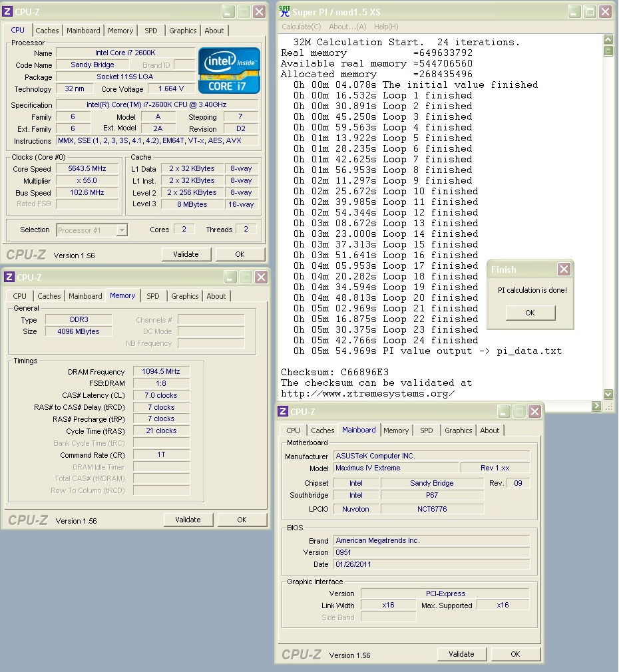Open About tab in Mainboard CPU-Z window

489,430
